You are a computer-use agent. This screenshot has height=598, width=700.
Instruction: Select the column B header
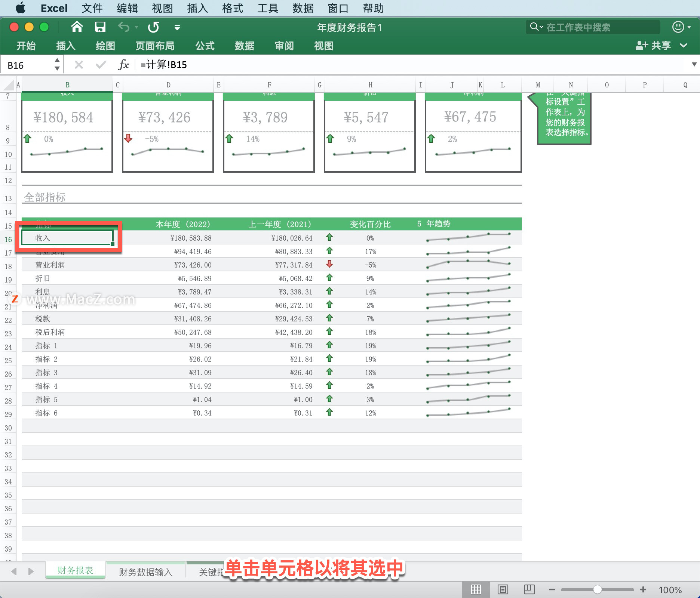click(67, 85)
